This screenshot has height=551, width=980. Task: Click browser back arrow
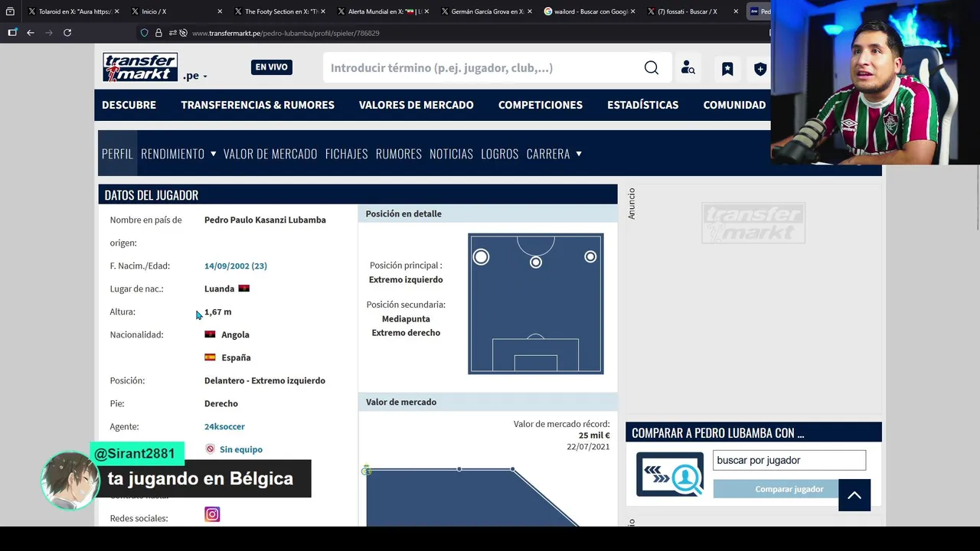(x=31, y=33)
